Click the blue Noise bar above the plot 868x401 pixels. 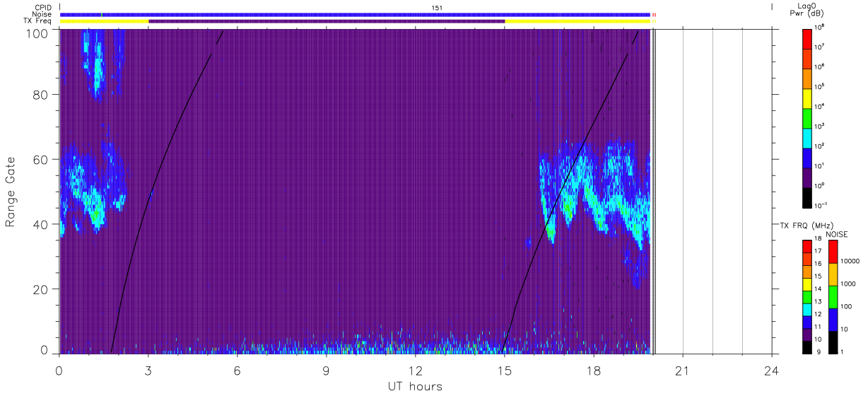tap(355, 14)
